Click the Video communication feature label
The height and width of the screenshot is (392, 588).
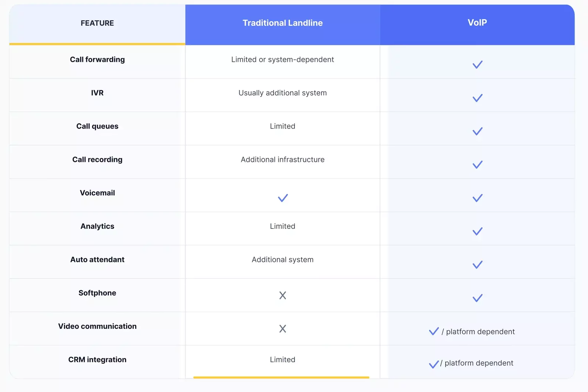pyautogui.click(x=97, y=326)
